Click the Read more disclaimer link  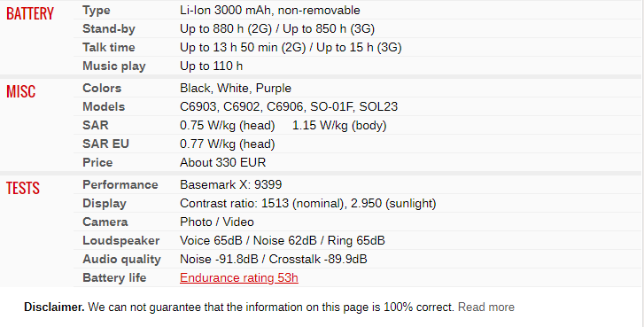coord(485,308)
